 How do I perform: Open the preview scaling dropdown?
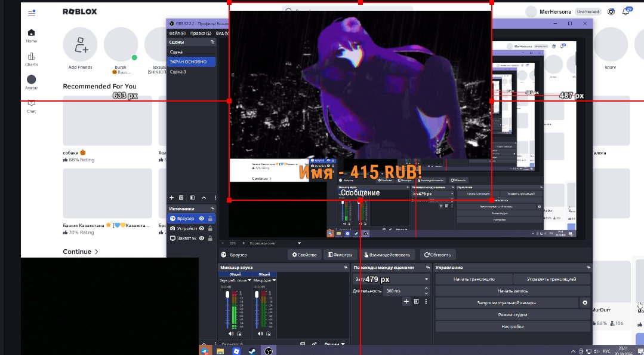coord(275,243)
